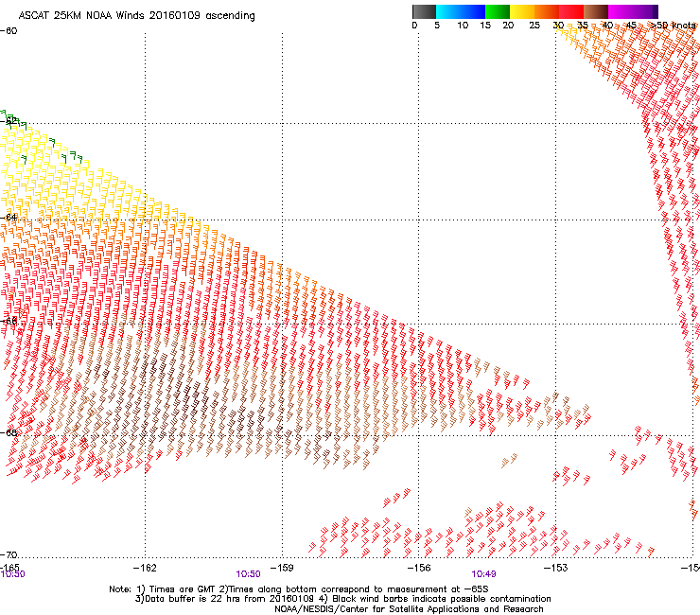Click the magenta-purple segment of the color bar
Viewport: 700px width, 615px height.
633,11
